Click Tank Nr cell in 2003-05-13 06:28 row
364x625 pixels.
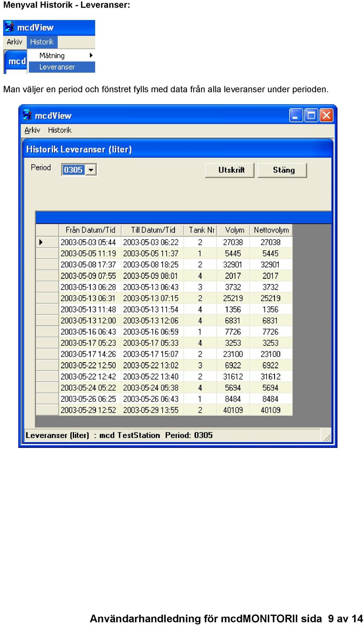[200, 287]
